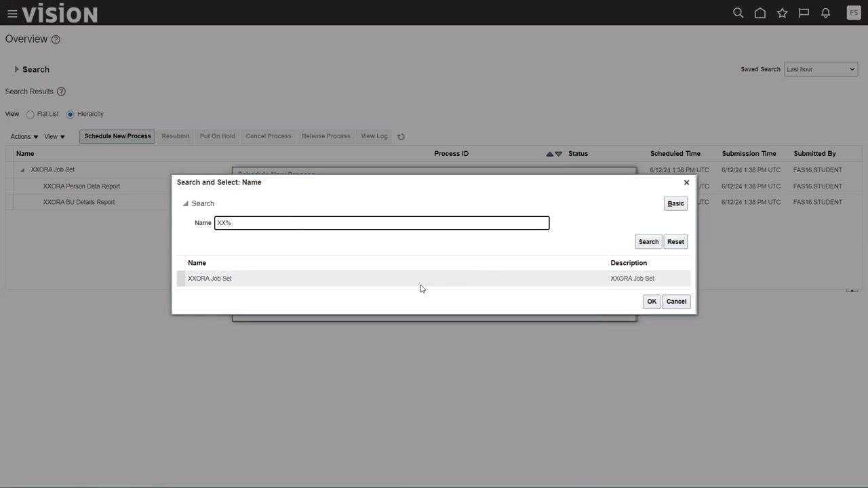Select the Flat List view radio button
Image resolution: width=868 pixels, height=488 pixels.
coord(30,115)
